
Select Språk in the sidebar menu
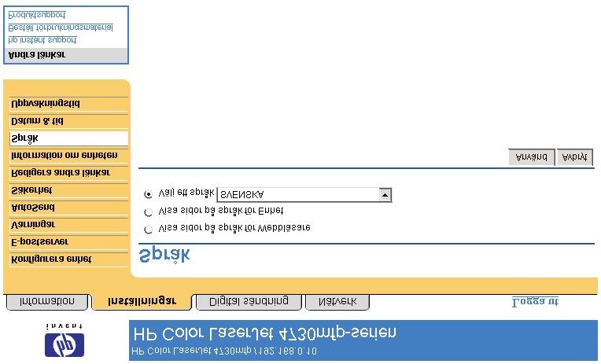click(69, 138)
